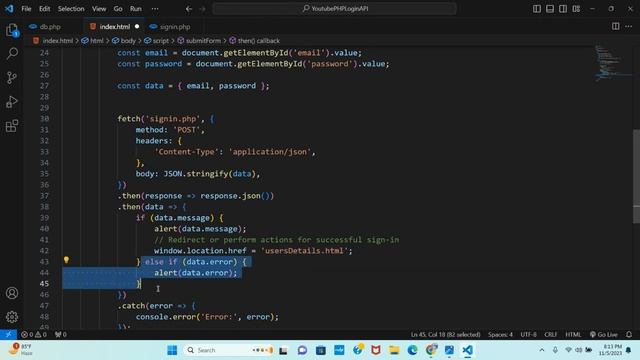Click index.html in the breadcrumb
640x360 pixels.
click(58, 41)
